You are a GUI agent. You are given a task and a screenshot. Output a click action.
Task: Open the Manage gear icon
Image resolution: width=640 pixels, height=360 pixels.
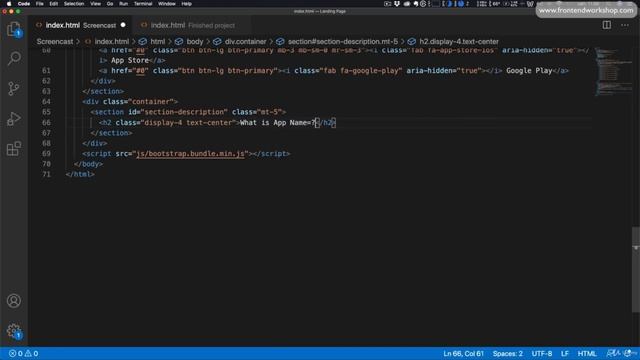tap(14, 331)
